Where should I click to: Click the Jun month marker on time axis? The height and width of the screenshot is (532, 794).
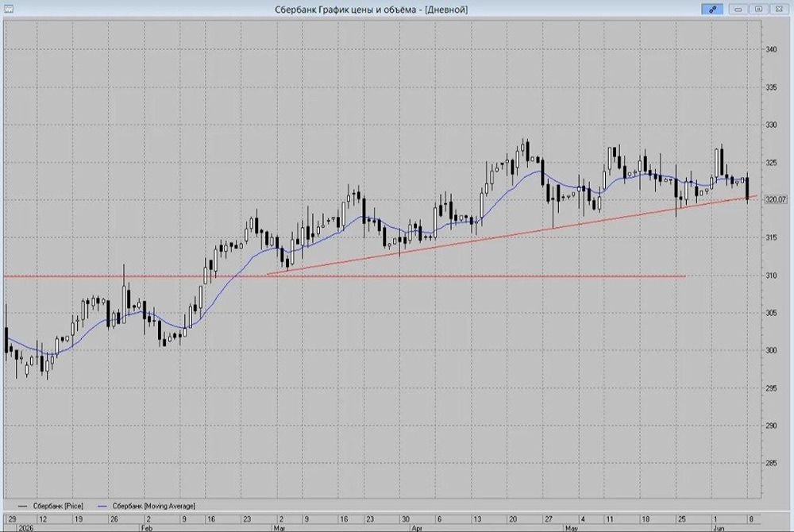tap(718, 528)
